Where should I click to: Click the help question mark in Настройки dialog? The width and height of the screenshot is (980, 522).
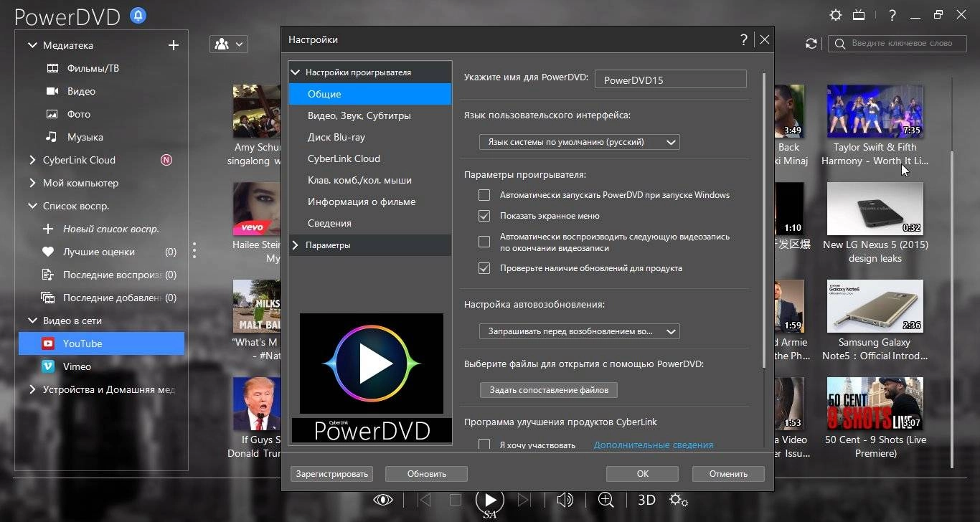744,39
